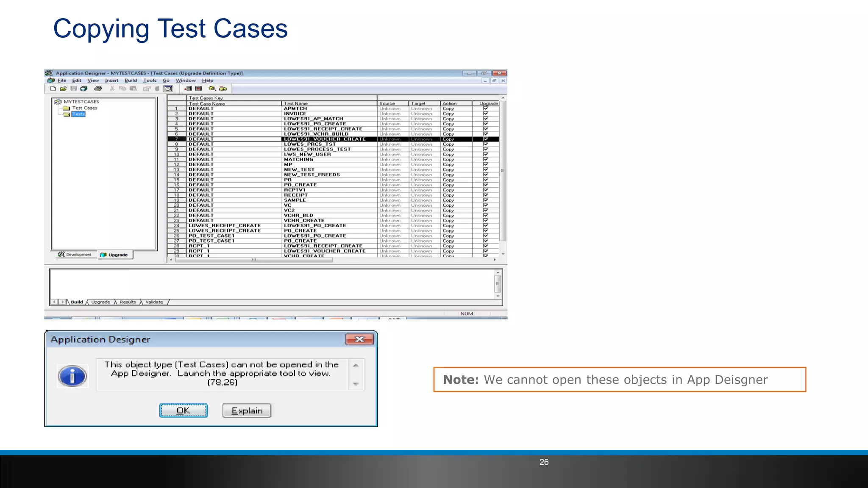Click the Save All toolbar icon
The image size is (868, 488).
click(84, 89)
